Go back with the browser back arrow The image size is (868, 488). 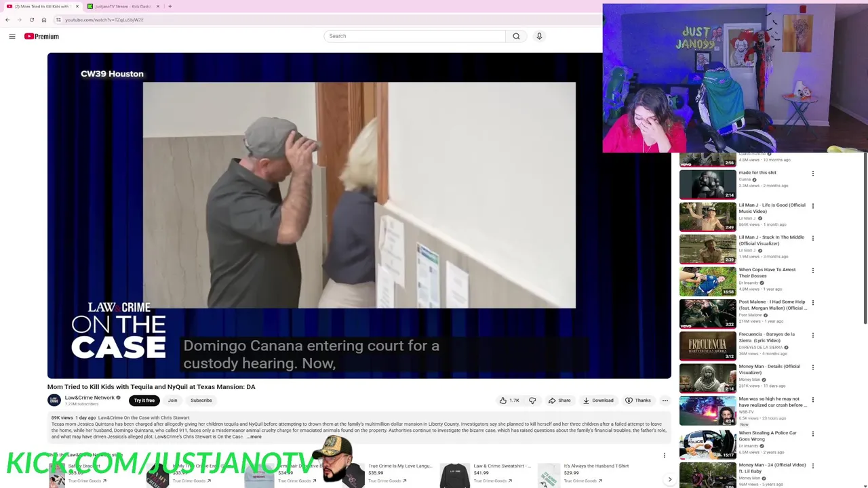tap(7, 20)
